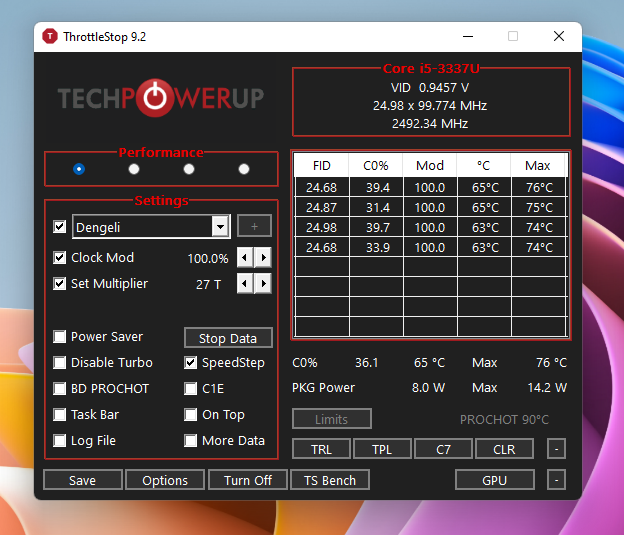The height and width of the screenshot is (535, 624).
Task: Raise Set Multiplier with right arrow
Action: 263,283
